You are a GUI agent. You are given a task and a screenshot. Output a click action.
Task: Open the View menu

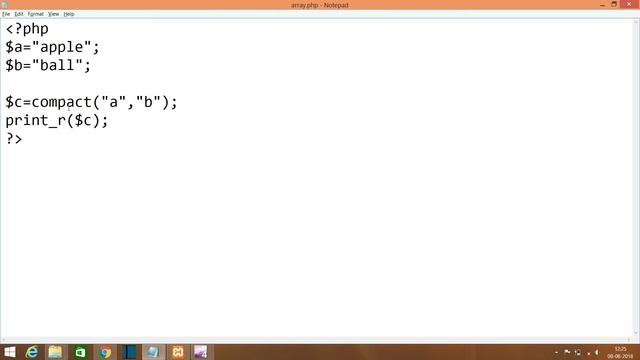click(53, 14)
